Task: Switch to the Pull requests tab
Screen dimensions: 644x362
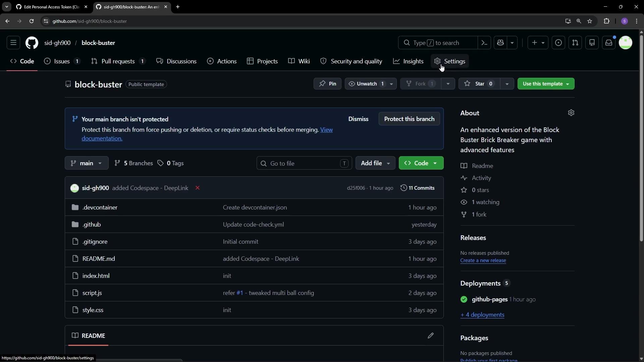Action: coord(118,61)
